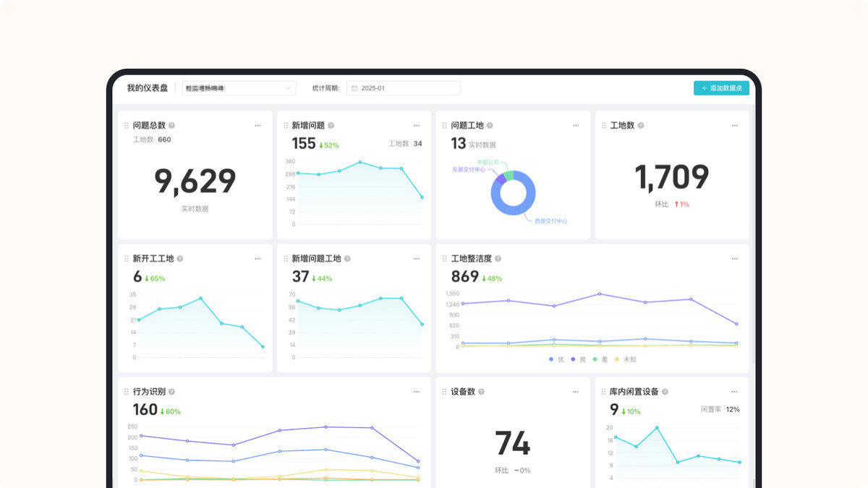Open the more menu on 新增问题 card
The height and width of the screenshot is (488, 868).
click(417, 125)
